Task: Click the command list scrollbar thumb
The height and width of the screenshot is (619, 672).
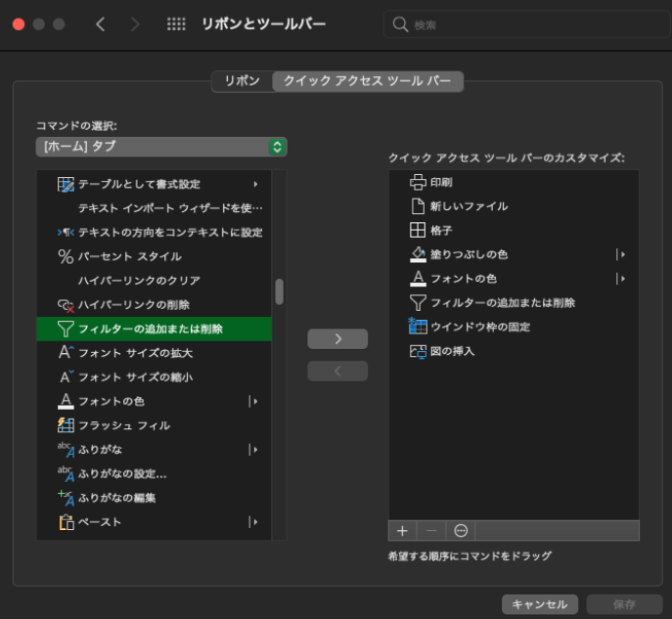Action: [x=279, y=291]
